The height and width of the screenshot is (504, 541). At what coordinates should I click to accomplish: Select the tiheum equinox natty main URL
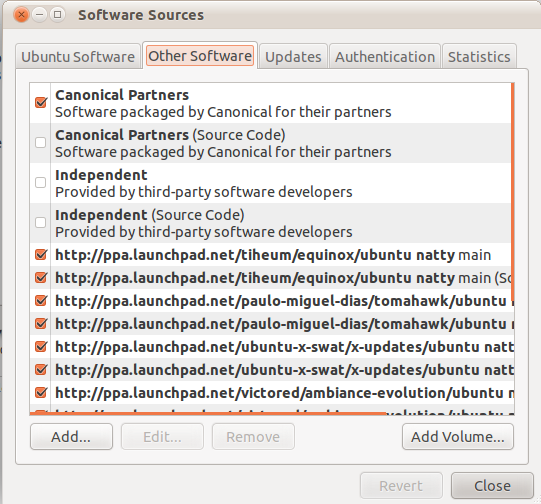tap(273, 255)
